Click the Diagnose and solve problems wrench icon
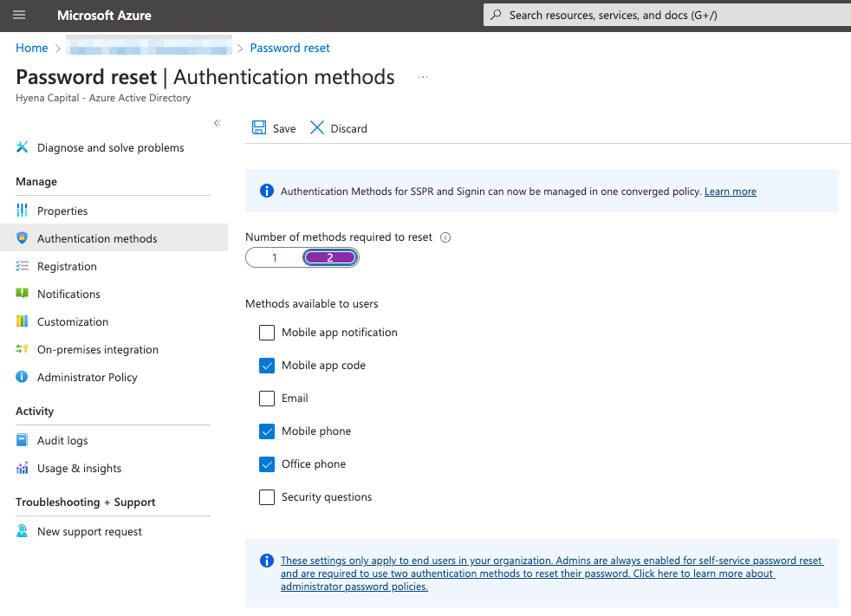 22,147
